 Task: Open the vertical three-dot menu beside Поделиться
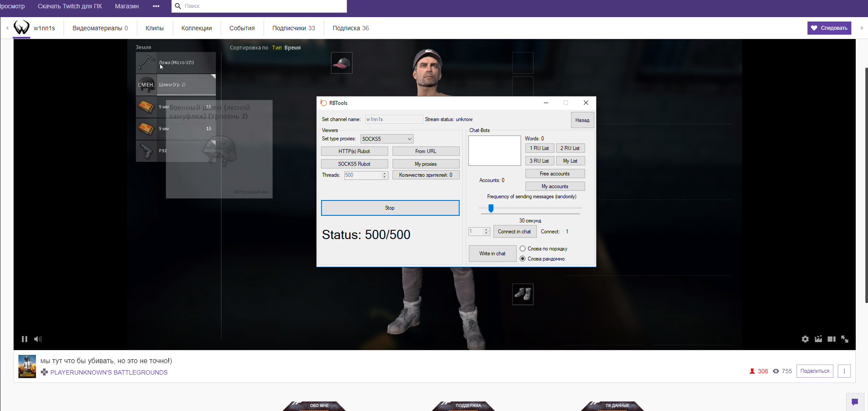[844, 371]
